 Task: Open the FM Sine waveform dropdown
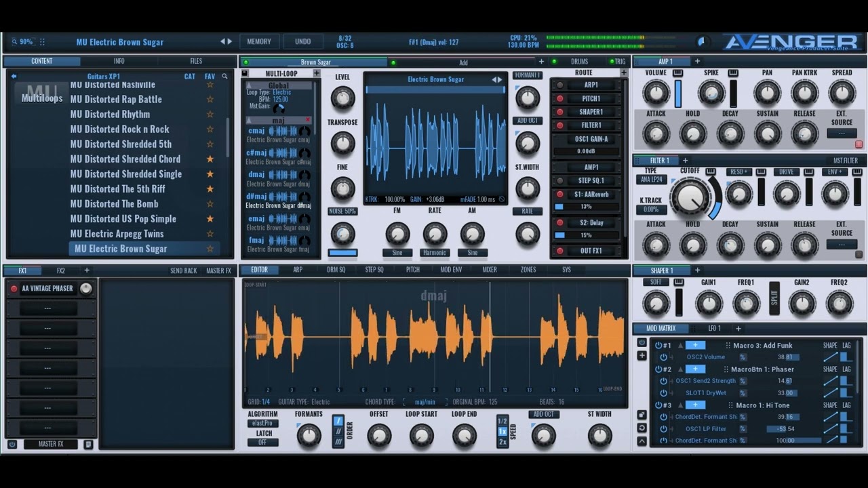[397, 253]
